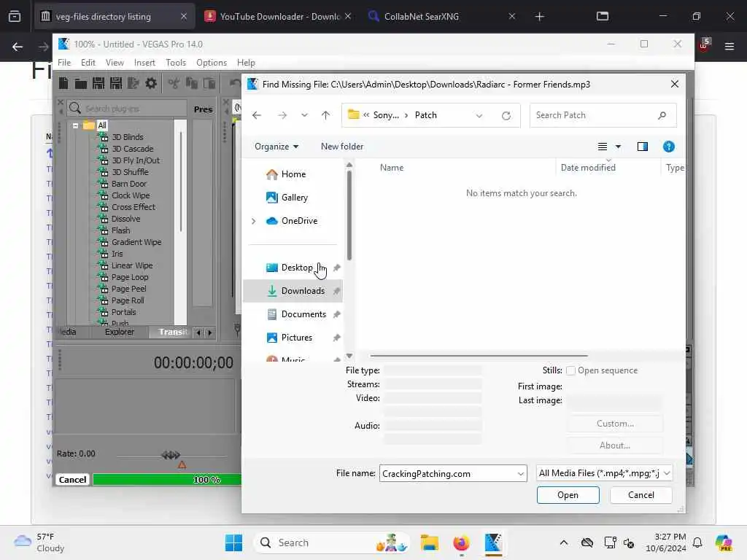Click Open button in dialog
747x560 pixels.
pyautogui.click(x=568, y=495)
